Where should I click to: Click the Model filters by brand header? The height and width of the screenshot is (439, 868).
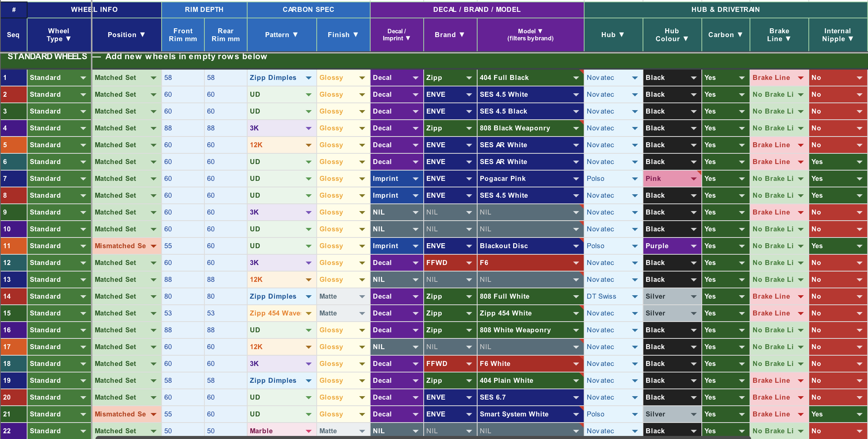point(530,34)
